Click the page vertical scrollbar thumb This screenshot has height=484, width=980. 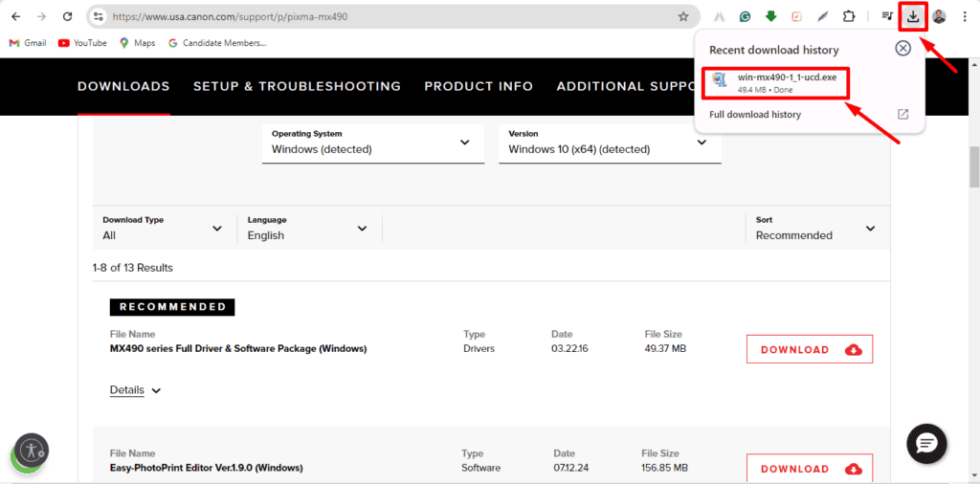pyautogui.click(x=973, y=167)
